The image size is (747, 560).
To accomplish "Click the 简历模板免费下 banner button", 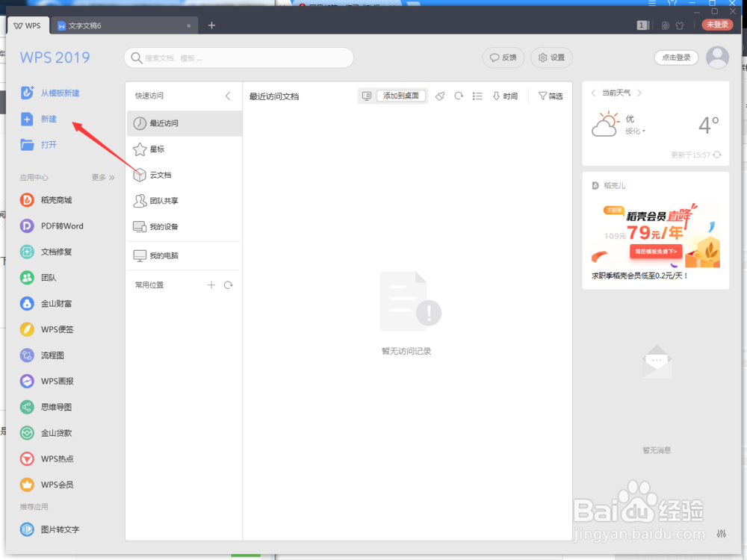I will [x=656, y=252].
